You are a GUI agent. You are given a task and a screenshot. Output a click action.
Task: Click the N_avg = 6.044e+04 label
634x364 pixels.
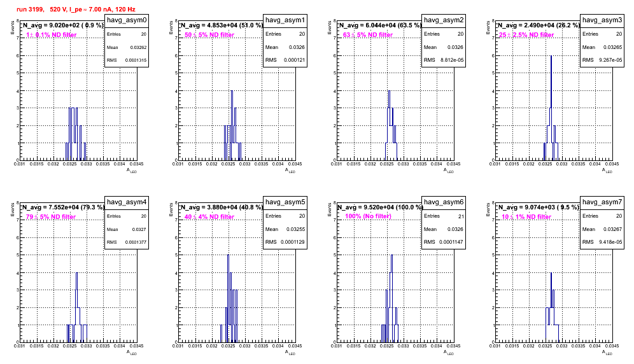click(x=380, y=25)
